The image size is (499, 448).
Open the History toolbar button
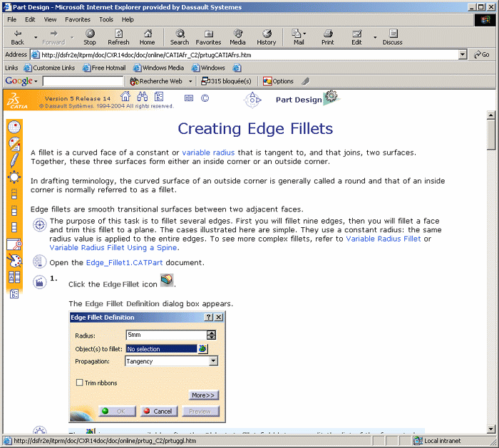pyautogui.click(x=267, y=37)
